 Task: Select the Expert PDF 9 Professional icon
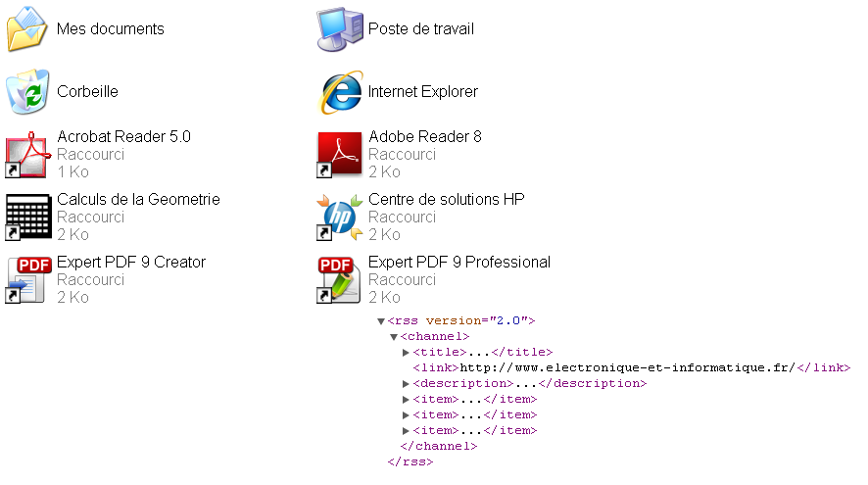click(x=339, y=279)
